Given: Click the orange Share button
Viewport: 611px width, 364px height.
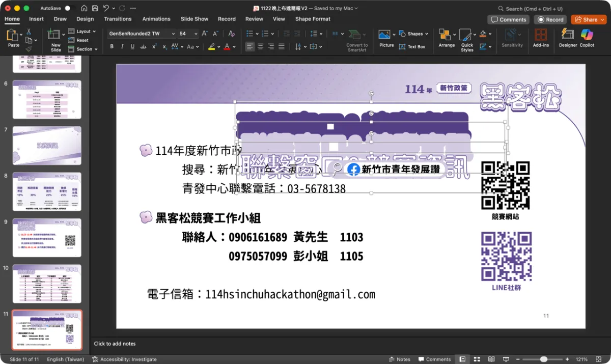Looking at the screenshot, I should coord(588,19).
